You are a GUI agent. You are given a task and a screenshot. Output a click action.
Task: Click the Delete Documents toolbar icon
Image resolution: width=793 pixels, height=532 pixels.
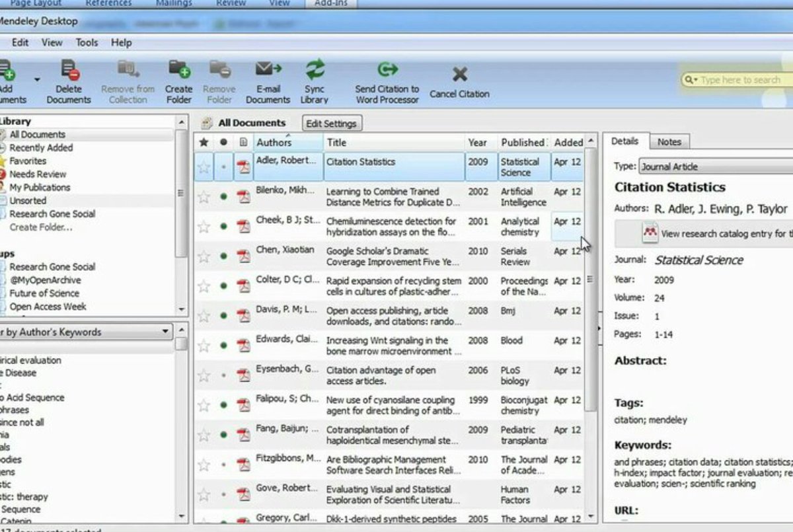click(69, 69)
